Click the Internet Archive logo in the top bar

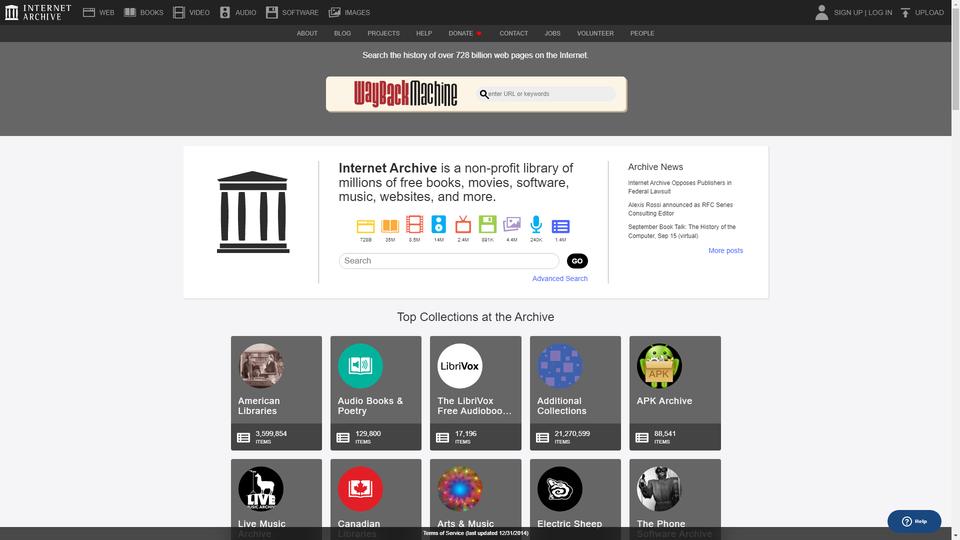coord(38,12)
